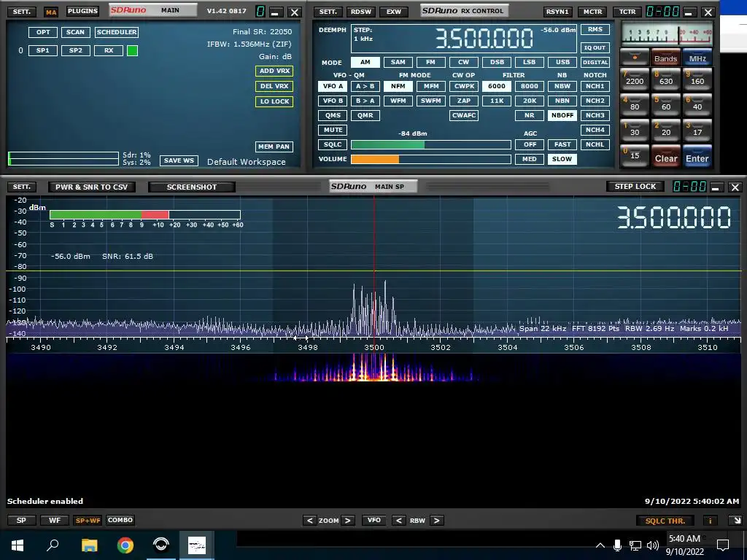747x560 pixels.
Task: Click the green play/stop indicator square
Action: (x=133, y=50)
